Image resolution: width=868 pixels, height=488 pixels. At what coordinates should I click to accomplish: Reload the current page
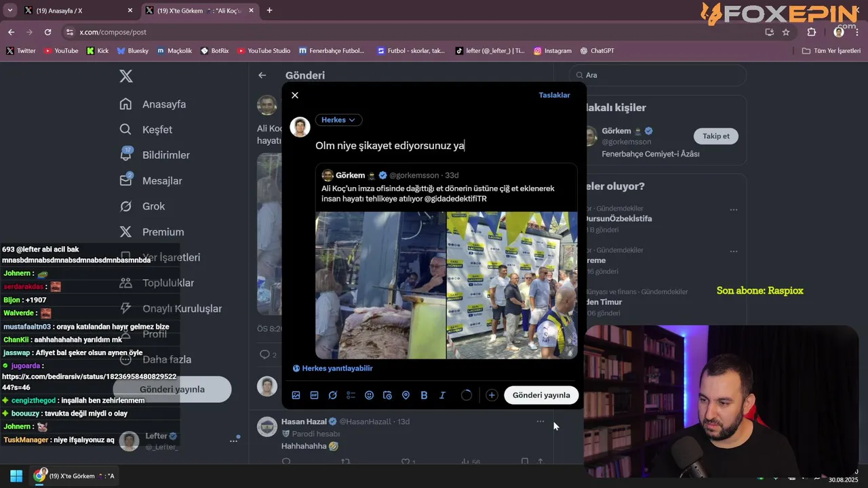(x=47, y=32)
